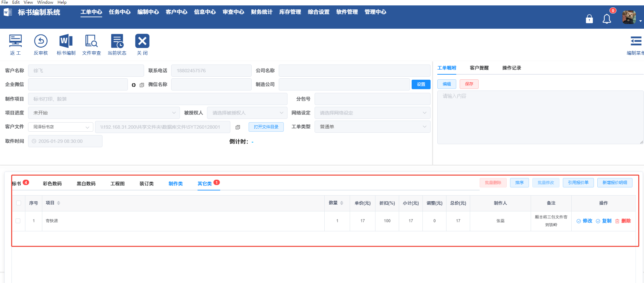Open the 编制菜单 menu icon
This screenshot has width=644, height=283.
pyautogui.click(x=636, y=41)
